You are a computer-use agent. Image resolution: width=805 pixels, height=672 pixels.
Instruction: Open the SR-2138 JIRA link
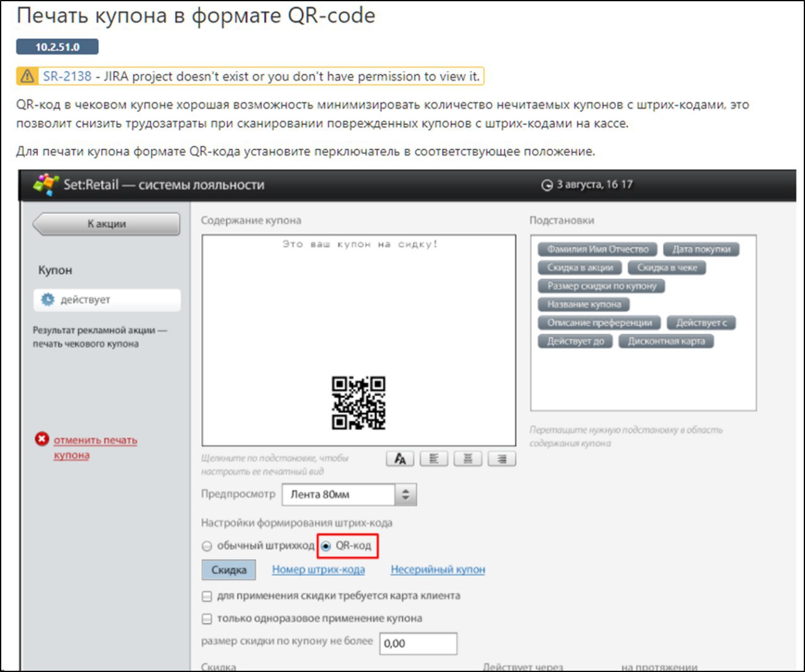click(x=67, y=76)
